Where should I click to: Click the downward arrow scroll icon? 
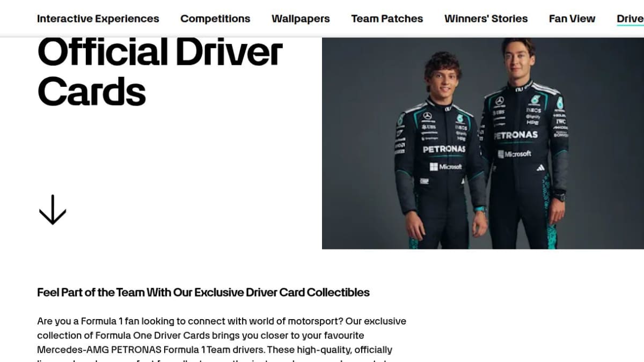tap(53, 210)
